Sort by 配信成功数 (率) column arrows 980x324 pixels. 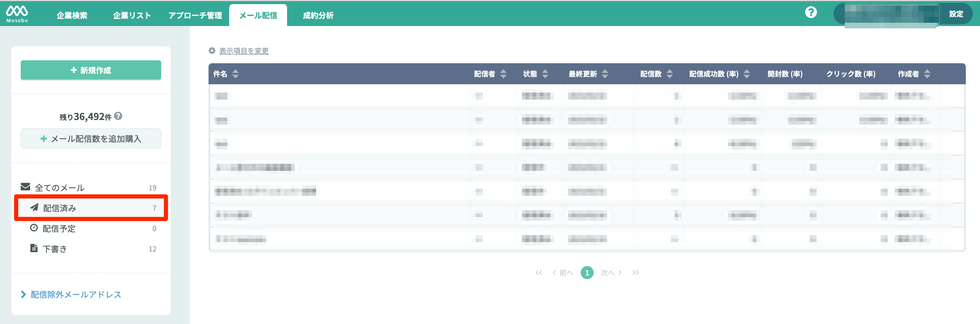746,74
